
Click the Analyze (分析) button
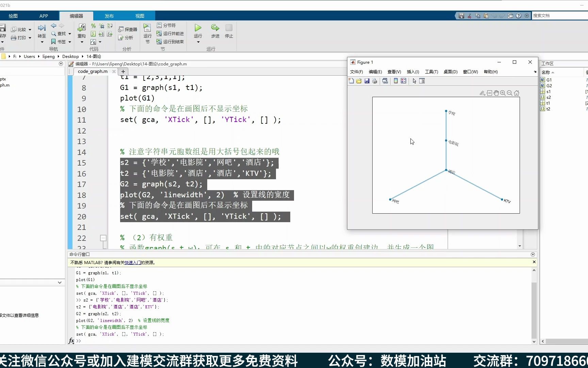pos(126,37)
